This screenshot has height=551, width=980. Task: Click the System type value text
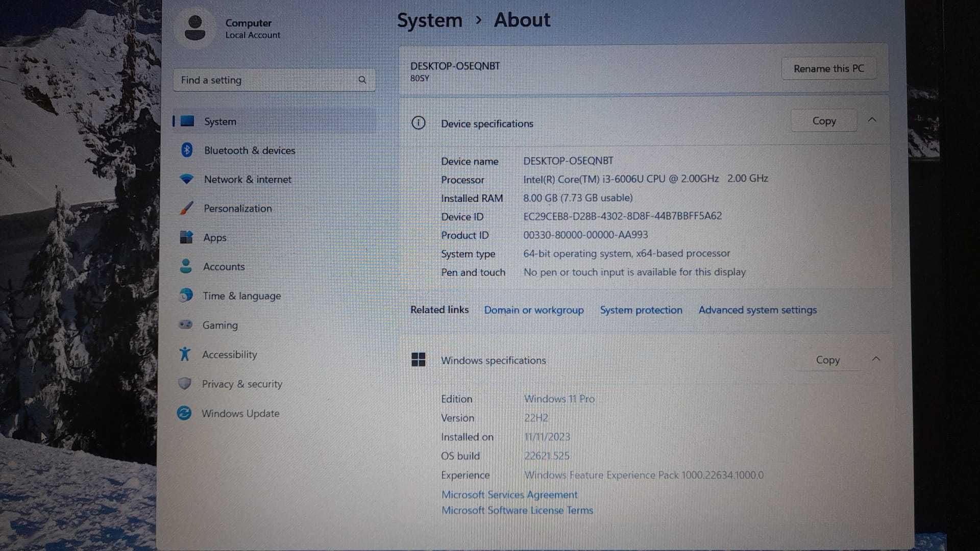point(627,253)
